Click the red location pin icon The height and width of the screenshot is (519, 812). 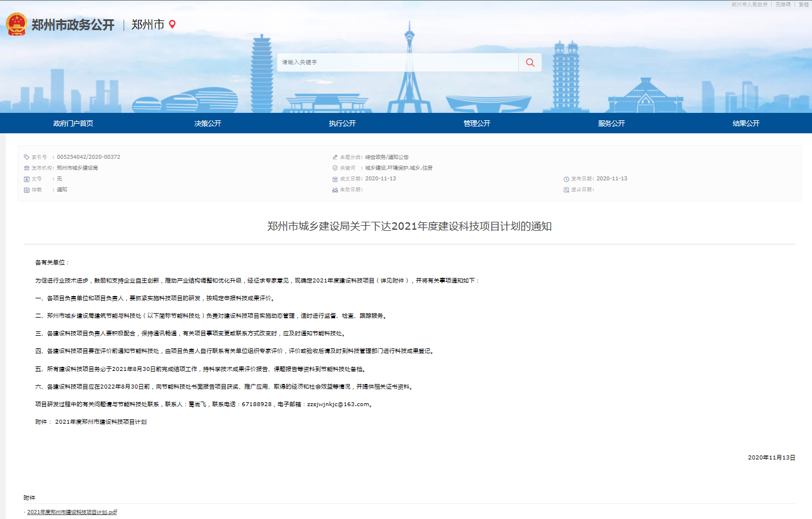pyautogui.click(x=172, y=24)
